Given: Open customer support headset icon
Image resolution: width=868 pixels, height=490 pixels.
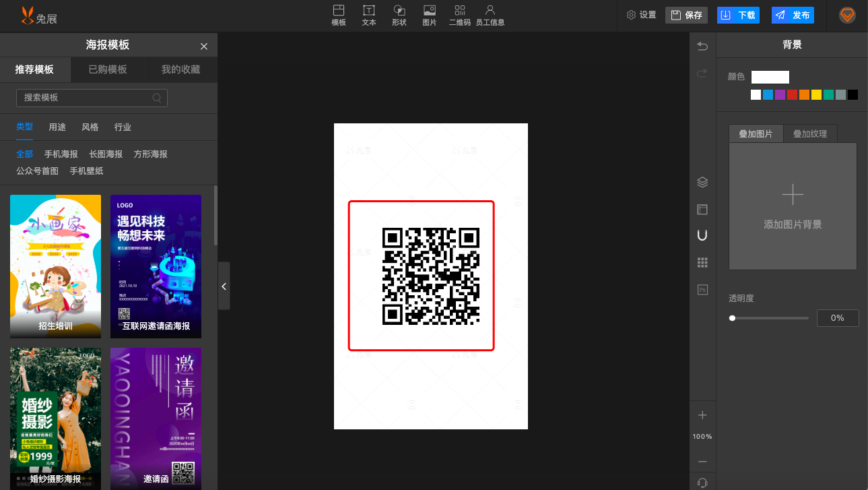Looking at the screenshot, I should point(702,483).
